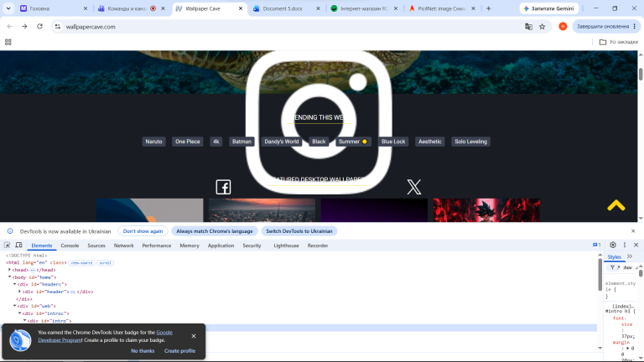Select the Lighthouse tab
This screenshot has height=362, width=644.
[286, 246]
